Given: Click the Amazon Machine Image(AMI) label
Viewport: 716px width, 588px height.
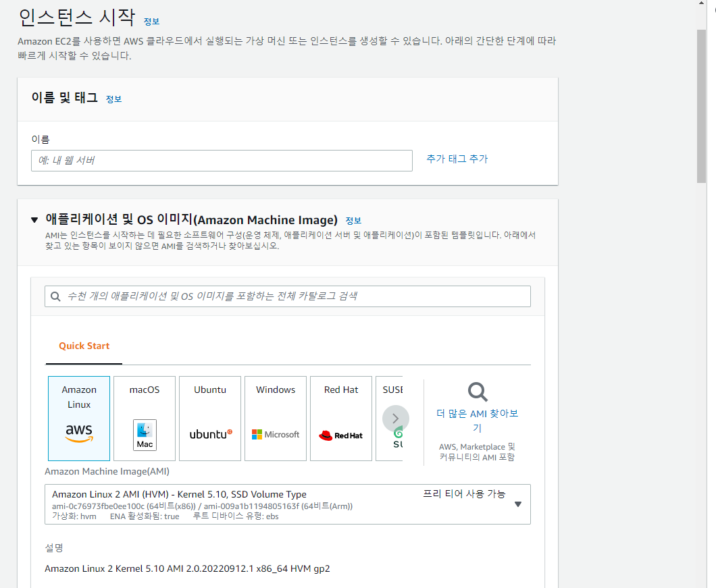Looking at the screenshot, I should point(107,472).
